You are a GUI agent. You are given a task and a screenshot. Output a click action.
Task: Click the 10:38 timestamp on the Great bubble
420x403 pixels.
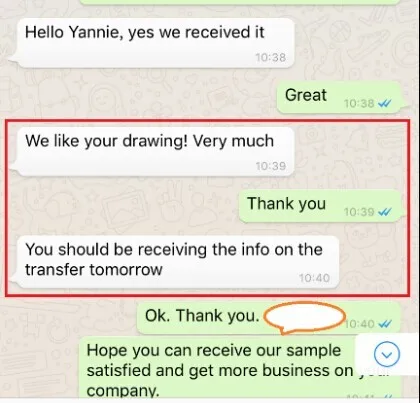pos(359,104)
